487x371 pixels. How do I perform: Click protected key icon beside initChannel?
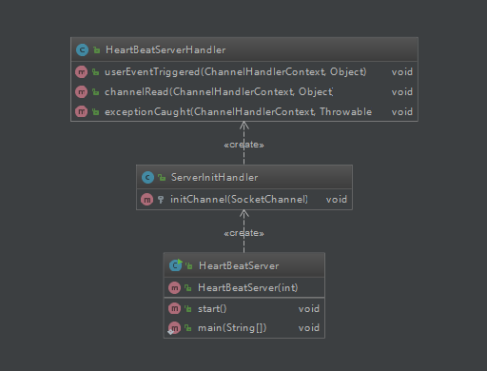pos(161,200)
